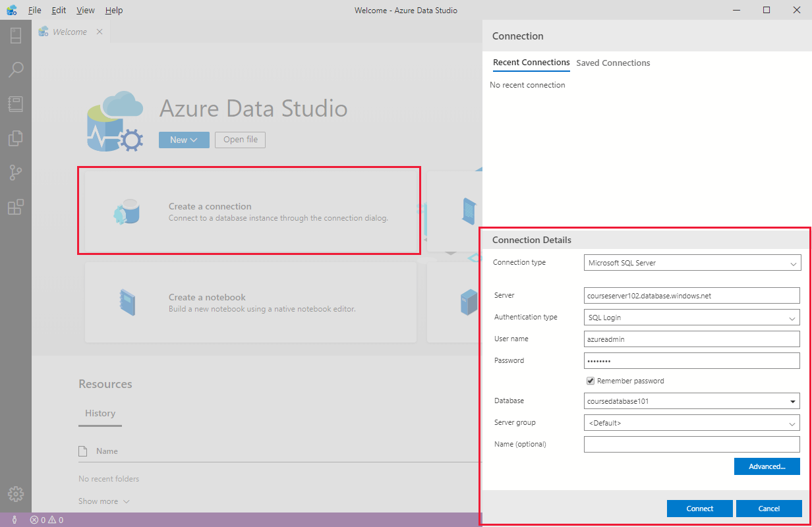This screenshot has width=812, height=527.
Task: Open the Help menu
Action: [113, 10]
